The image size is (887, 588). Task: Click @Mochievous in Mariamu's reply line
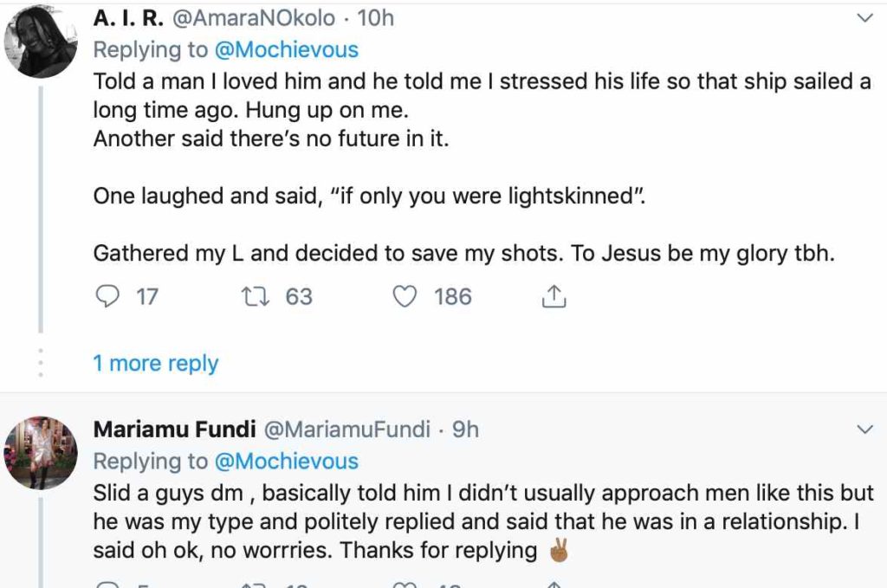point(285,462)
